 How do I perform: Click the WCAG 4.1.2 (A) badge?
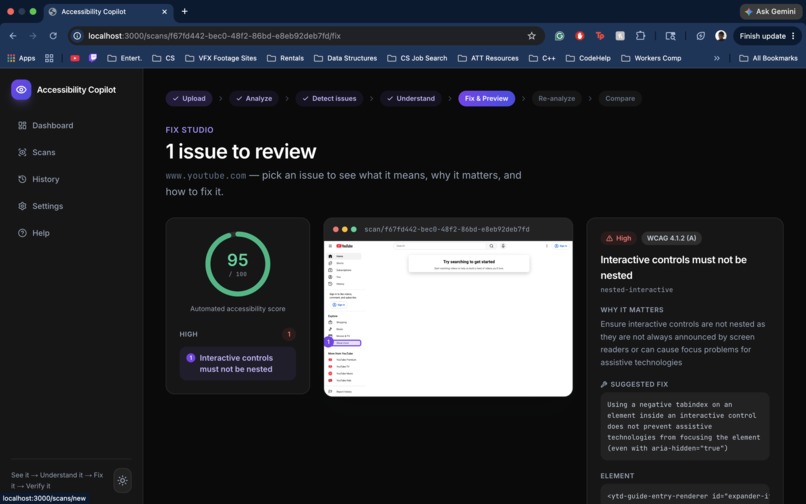(x=671, y=238)
